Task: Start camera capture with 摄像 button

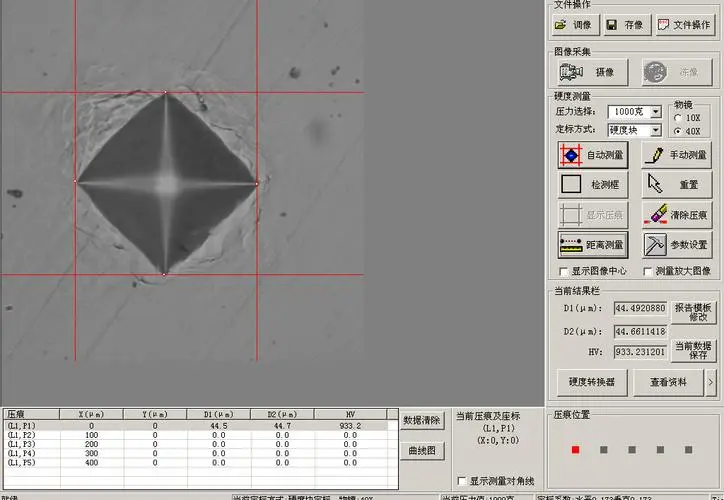Action: coord(591,72)
